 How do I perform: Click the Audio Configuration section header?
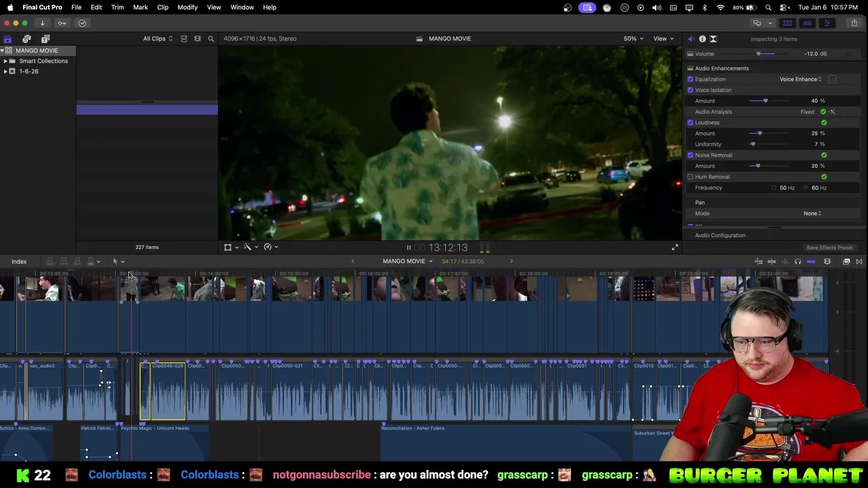720,235
